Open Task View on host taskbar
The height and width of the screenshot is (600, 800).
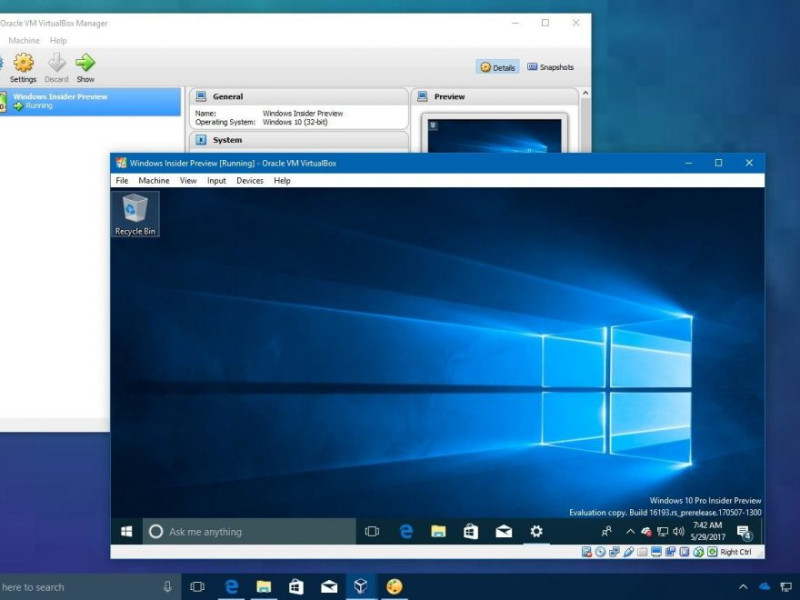click(197, 587)
